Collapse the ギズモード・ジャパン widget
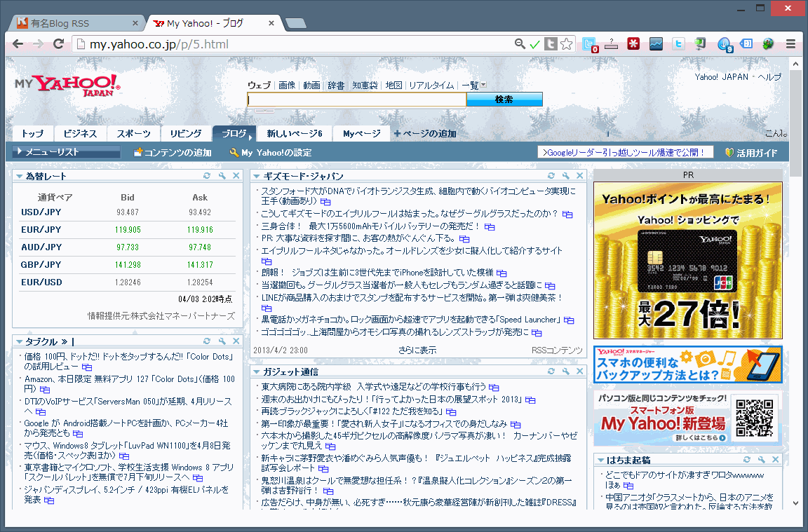The width and height of the screenshot is (808, 532). click(x=257, y=177)
